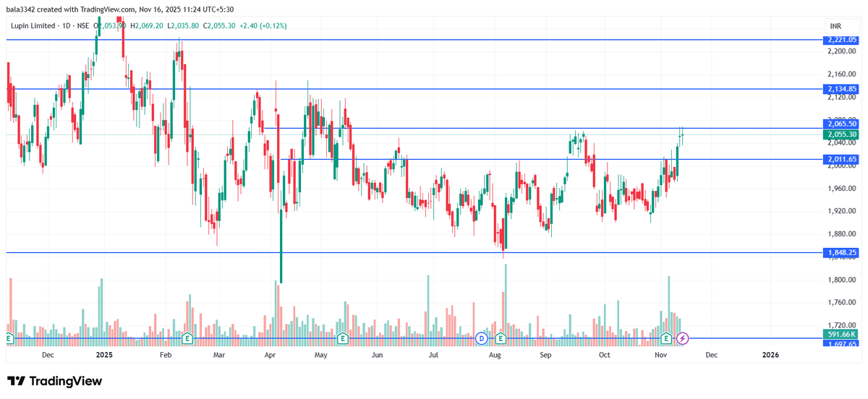Click the 1,697.65 price label

tap(841, 343)
